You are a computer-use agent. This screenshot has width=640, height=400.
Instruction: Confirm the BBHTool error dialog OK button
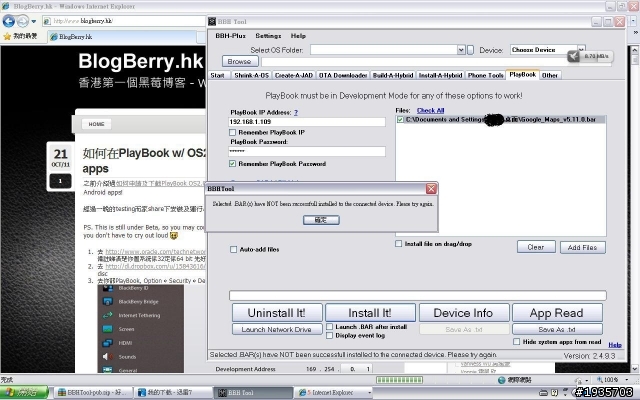click(x=321, y=220)
